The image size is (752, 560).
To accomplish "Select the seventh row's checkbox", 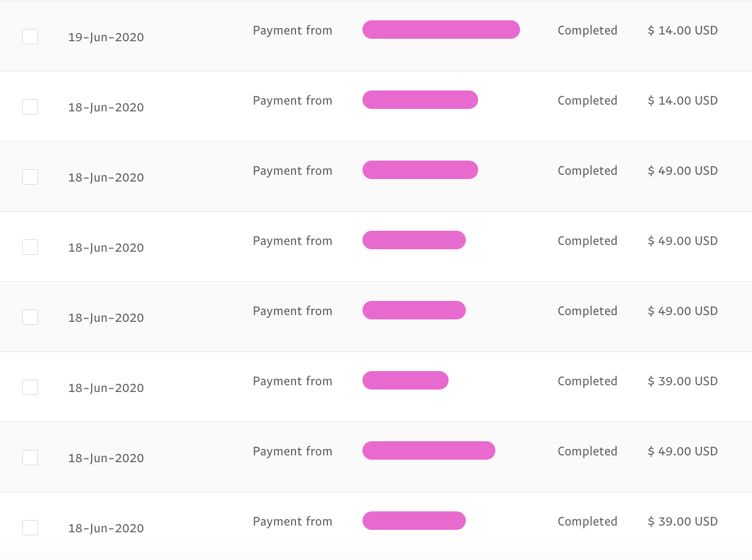I will (30, 458).
